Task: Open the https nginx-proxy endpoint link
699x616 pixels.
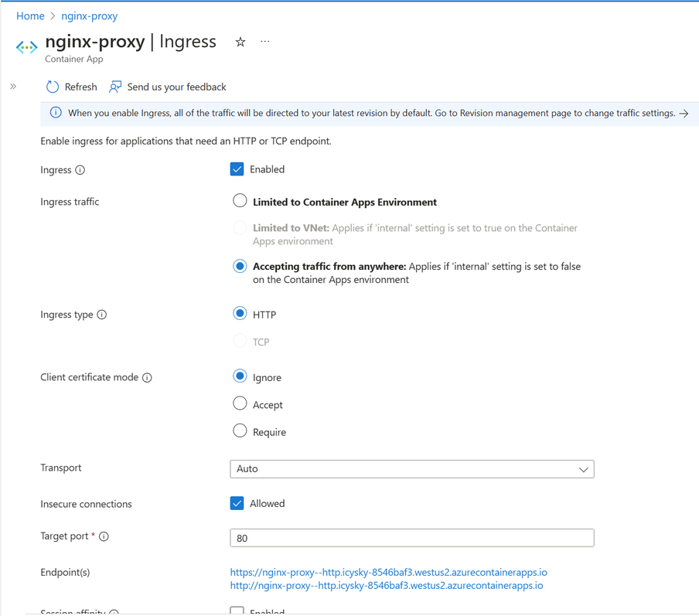Action: 388,572
